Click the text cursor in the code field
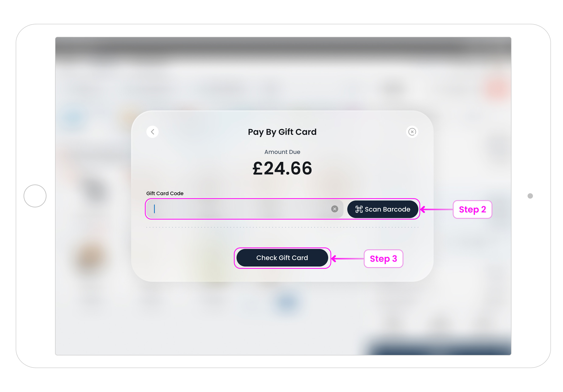563x392 pixels. [x=154, y=209]
